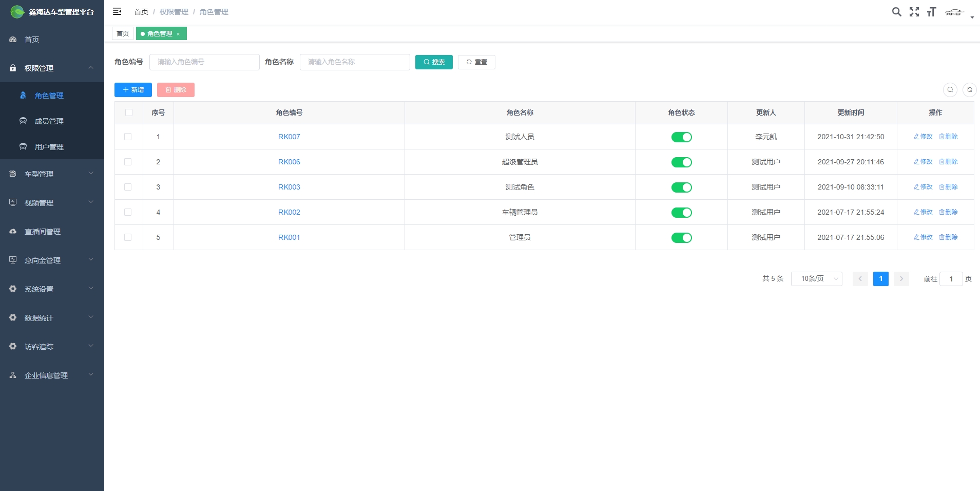Edit role RK007 via 修改
The height and width of the screenshot is (491, 980).
pyautogui.click(x=923, y=137)
